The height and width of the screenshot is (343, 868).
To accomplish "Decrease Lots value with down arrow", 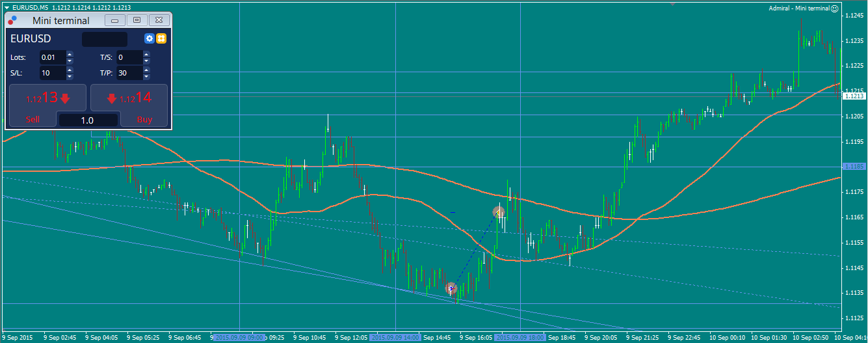I will (70, 61).
